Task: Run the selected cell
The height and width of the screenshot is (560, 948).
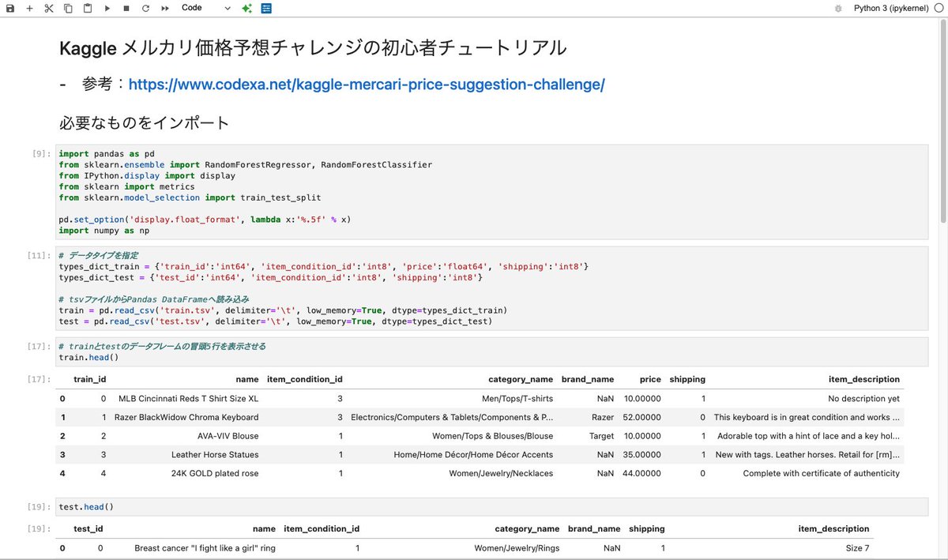Action: point(107,8)
